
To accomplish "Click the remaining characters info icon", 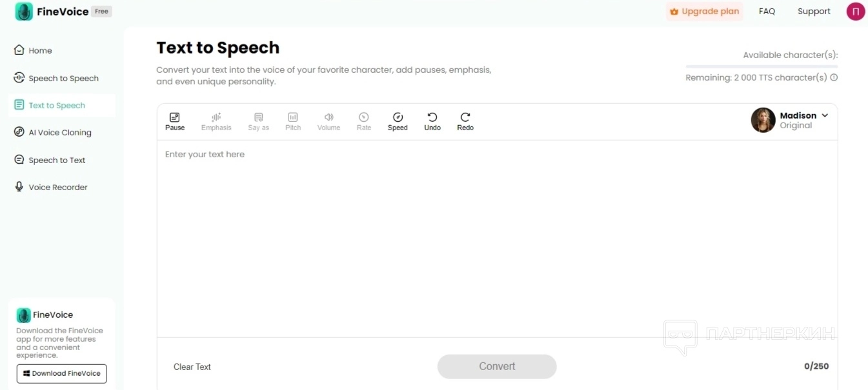I will [x=834, y=77].
